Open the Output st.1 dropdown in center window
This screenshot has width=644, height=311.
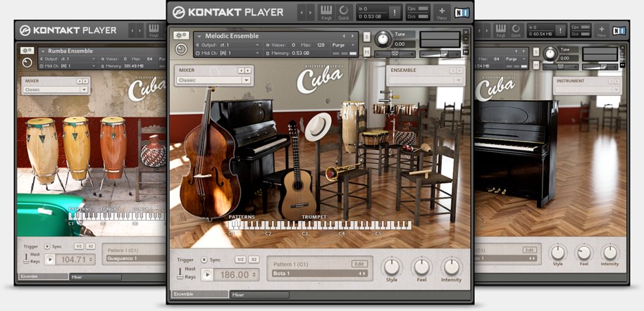(x=228, y=45)
